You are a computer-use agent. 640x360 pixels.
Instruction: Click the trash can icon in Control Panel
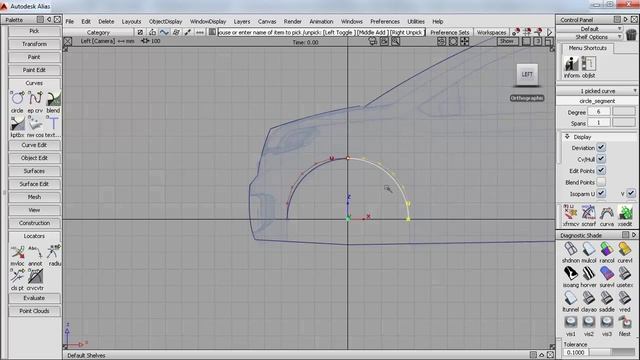[x=631, y=34]
